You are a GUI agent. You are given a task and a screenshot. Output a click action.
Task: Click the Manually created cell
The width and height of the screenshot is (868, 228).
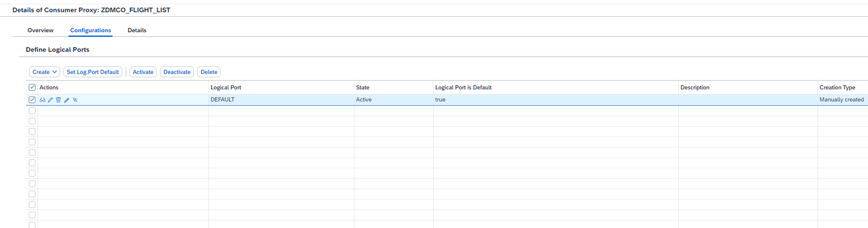pyautogui.click(x=843, y=100)
